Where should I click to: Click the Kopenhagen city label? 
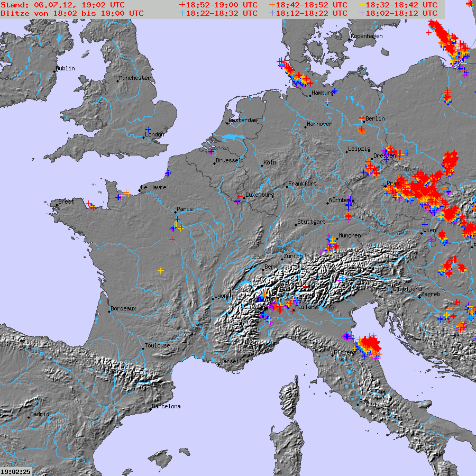(x=367, y=36)
